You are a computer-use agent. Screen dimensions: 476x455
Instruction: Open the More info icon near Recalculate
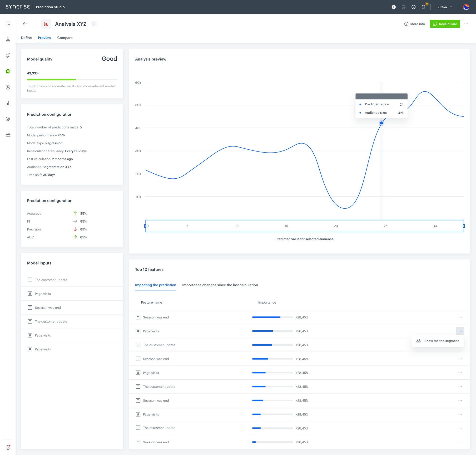click(406, 24)
